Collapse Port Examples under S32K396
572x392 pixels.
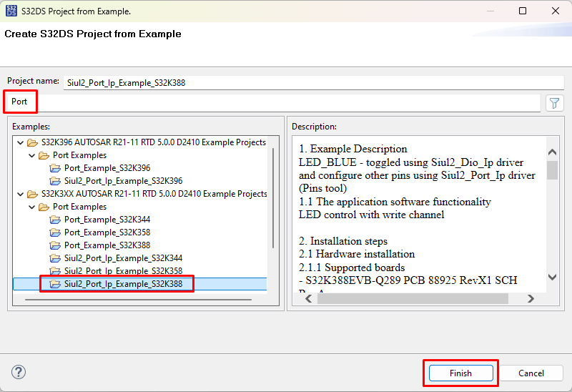click(x=32, y=155)
